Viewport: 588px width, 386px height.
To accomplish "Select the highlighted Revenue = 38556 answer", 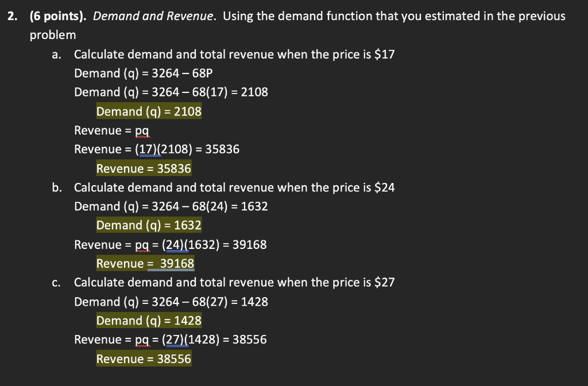I will pos(144,358).
